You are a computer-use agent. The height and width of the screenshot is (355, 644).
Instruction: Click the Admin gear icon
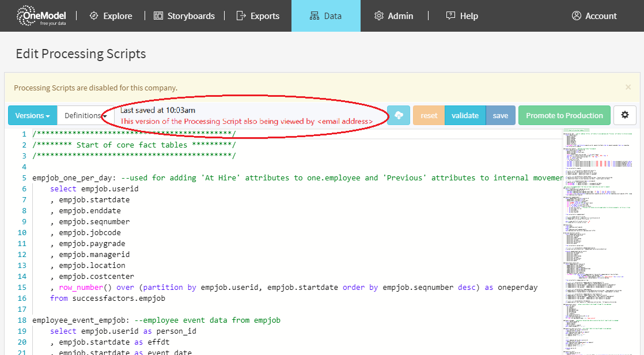(x=379, y=16)
